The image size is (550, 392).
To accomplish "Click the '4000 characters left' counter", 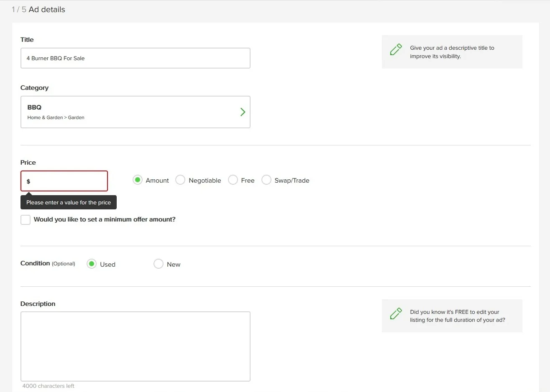I will point(48,386).
